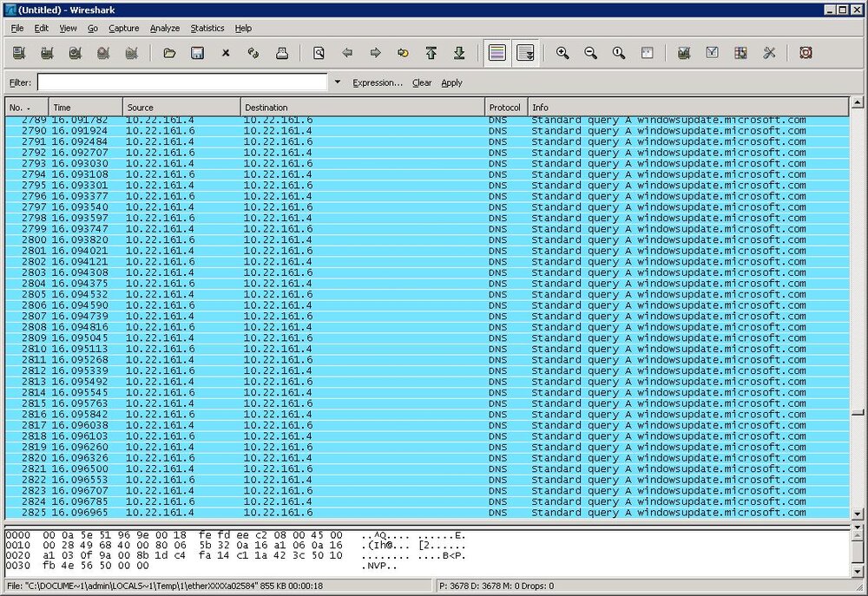The width and height of the screenshot is (868, 596).
Task: Select packet number 2790 row
Action: pyautogui.click(x=427, y=131)
